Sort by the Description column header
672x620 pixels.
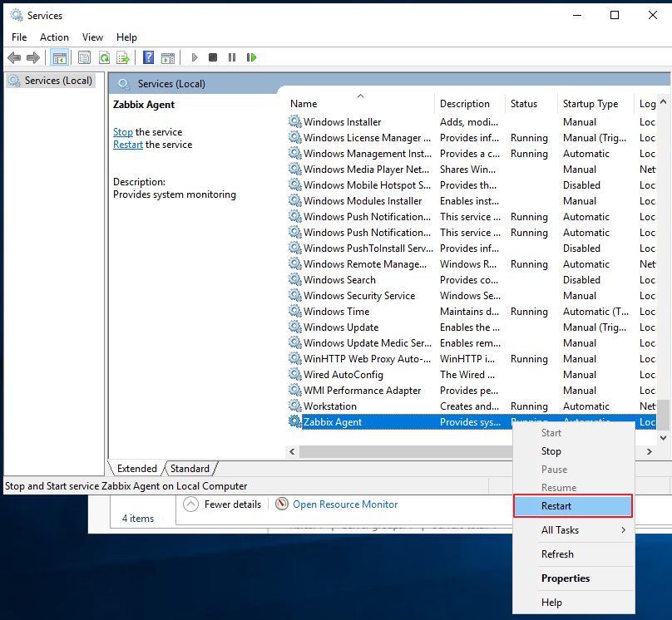coord(470,104)
